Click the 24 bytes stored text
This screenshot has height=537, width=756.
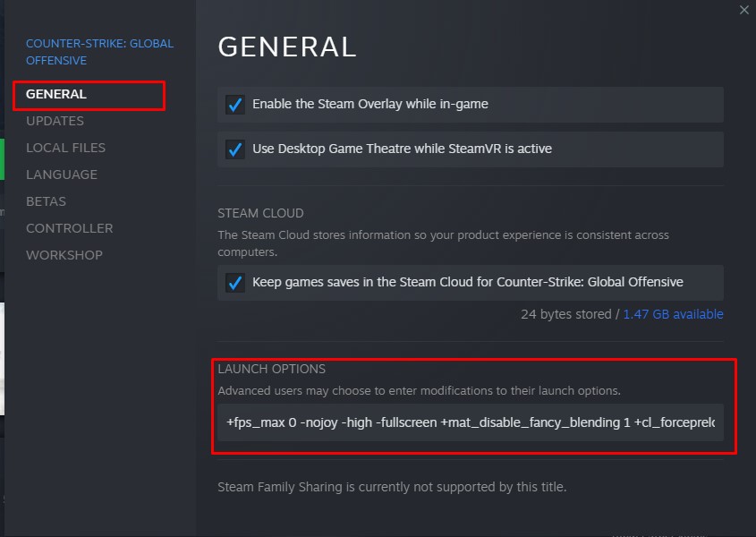coord(565,314)
